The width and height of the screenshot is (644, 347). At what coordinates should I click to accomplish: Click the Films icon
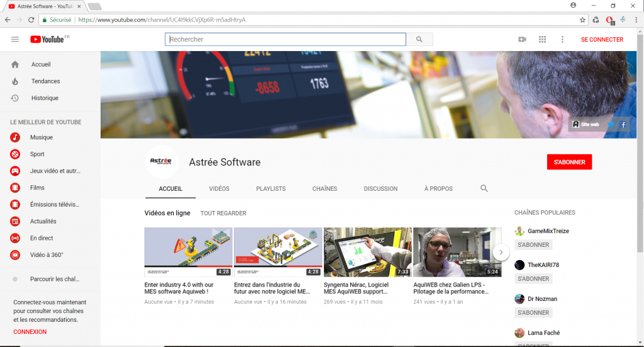click(x=15, y=188)
